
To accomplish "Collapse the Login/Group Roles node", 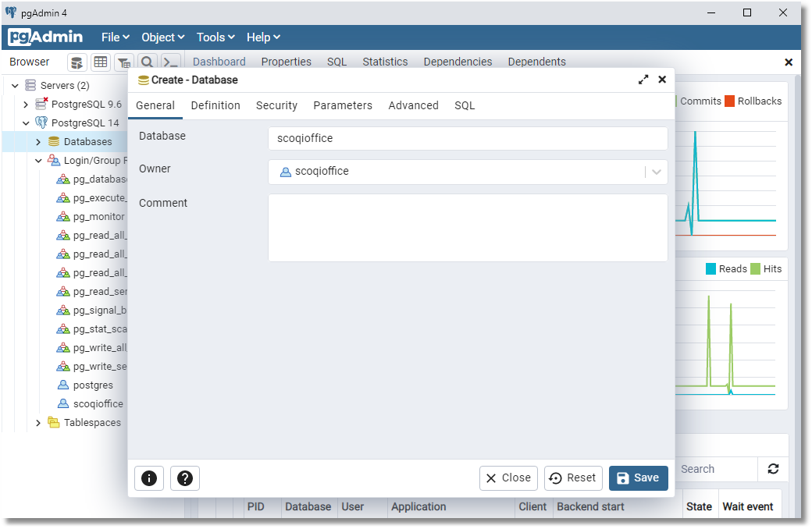I will click(x=38, y=160).
